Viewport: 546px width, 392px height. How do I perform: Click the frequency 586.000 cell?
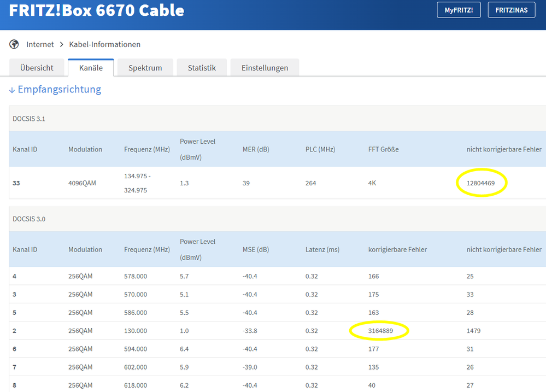[x=136, y=313]
